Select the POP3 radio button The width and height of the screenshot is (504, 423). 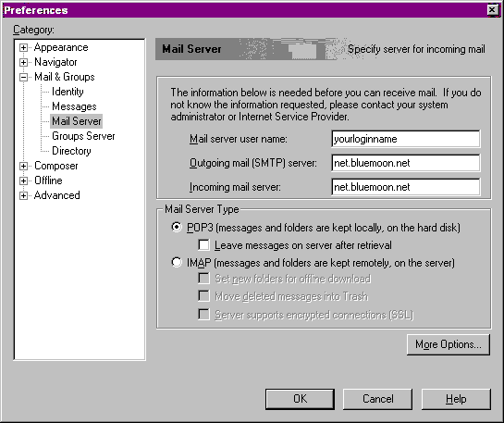[177, 227]
